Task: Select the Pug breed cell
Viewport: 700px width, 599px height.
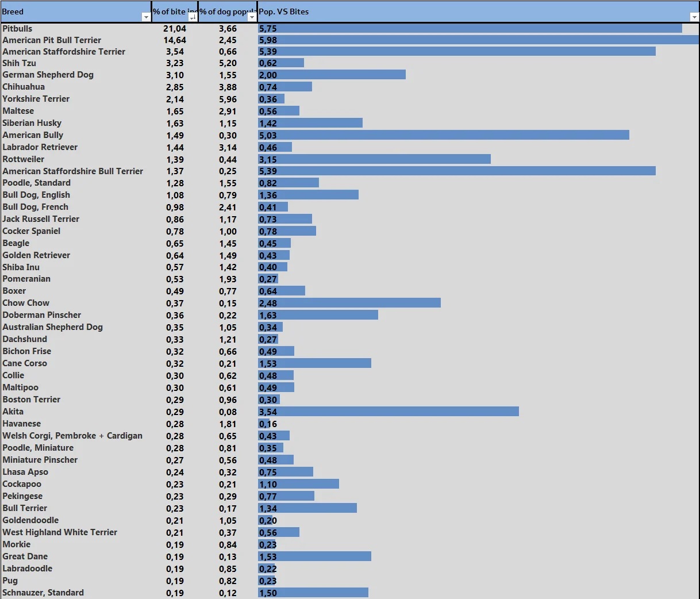Action: pyautogui.click(x=10, y=581)
